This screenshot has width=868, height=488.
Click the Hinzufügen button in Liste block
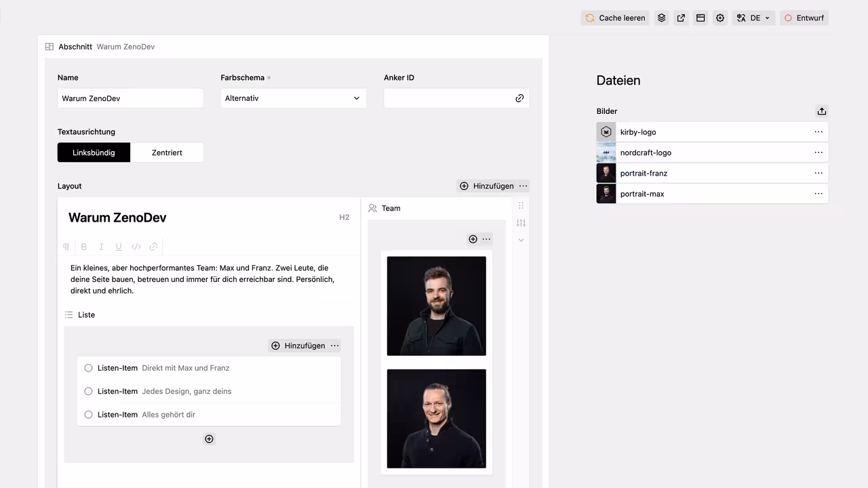click(x=298, y=346)
